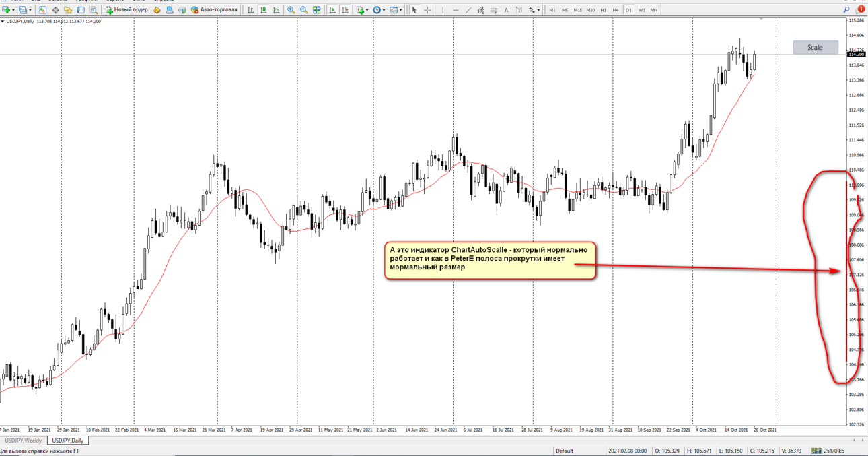Select the USDJPY,Daily chart tab
Image resolution: width=868 pixels, height=456 pixels.
[68, 440]
